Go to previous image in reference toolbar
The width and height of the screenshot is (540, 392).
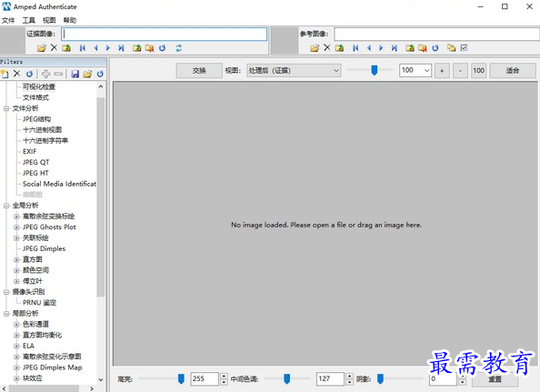point(369,48)
